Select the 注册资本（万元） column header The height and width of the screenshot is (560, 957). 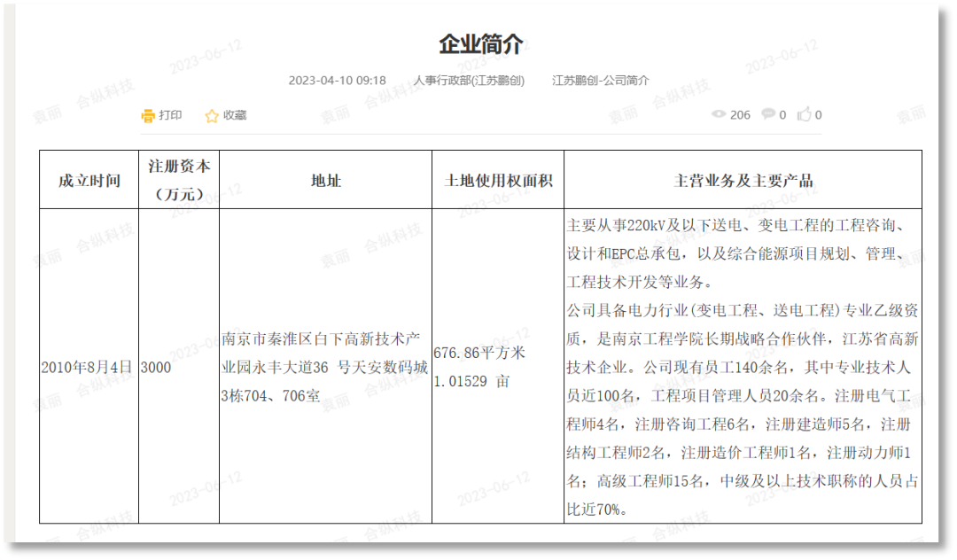click(179, 181)
